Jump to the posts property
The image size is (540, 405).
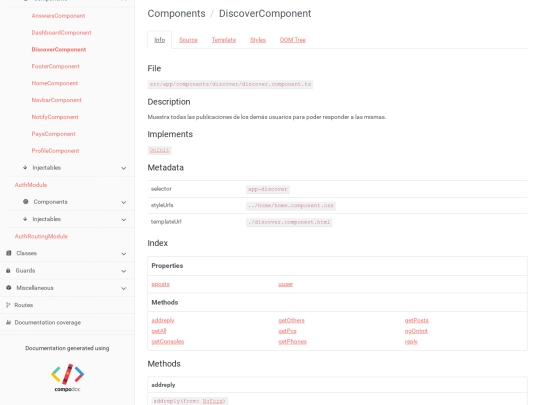(160, 284)
